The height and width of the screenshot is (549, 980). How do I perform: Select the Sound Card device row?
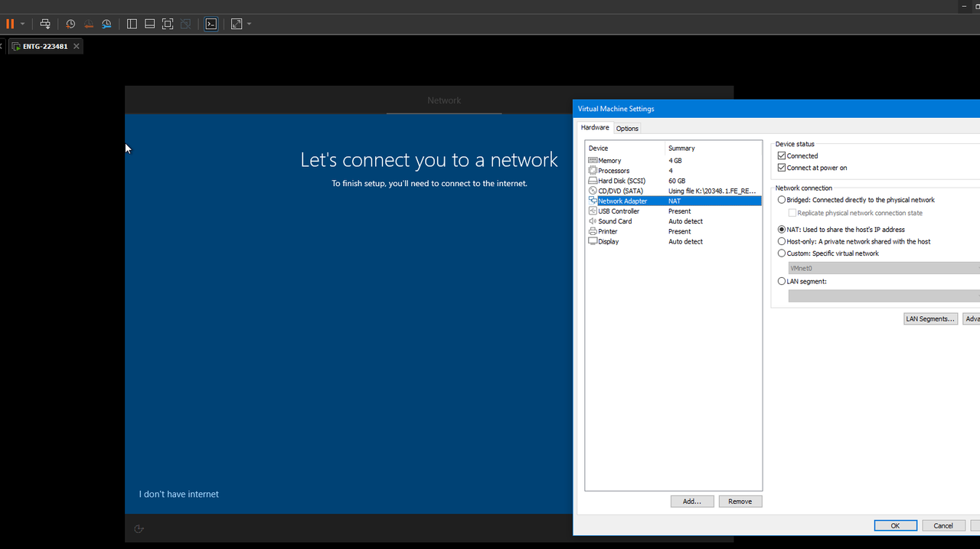coord(674,221)
